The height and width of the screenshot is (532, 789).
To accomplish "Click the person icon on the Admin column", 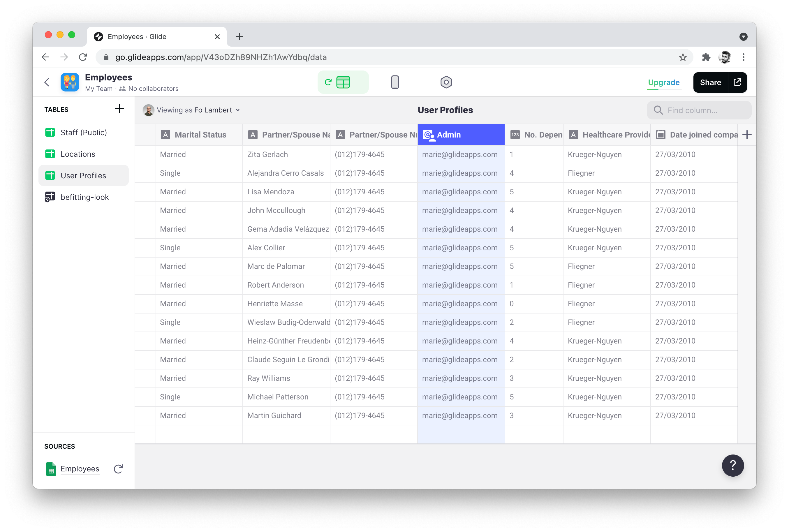I will (x=429, y=134).
